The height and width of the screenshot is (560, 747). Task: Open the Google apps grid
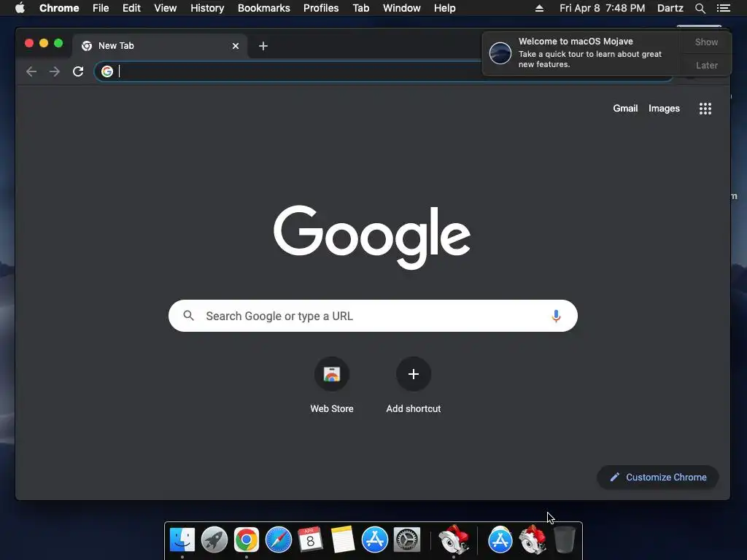pyautogui.click(x=705, y=109)
